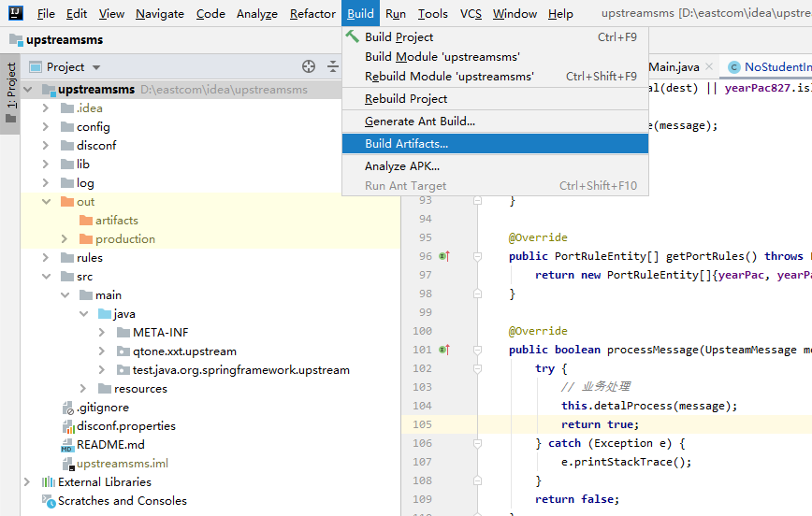The image size is (812, 516).
Task: Expand the META-INF folder
Action: (101, 333)
